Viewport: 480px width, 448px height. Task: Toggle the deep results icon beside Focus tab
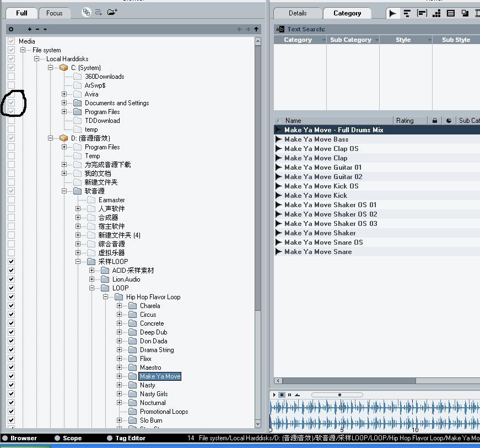pyautogui.click(x=87, y=12)
